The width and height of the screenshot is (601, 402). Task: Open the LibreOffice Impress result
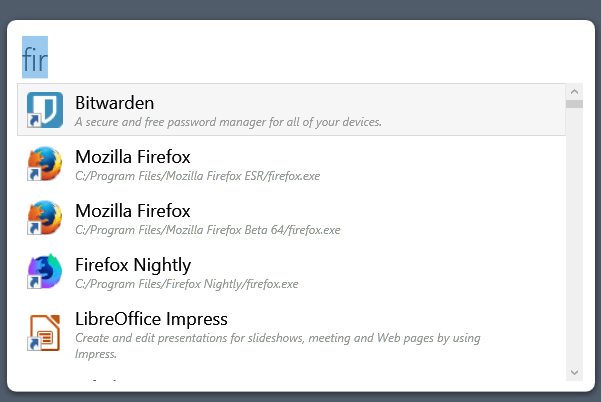tap(291, 333)
